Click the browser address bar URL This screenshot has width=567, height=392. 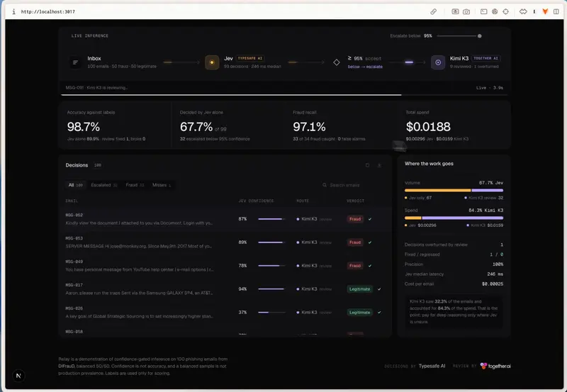tap(48, 11)
